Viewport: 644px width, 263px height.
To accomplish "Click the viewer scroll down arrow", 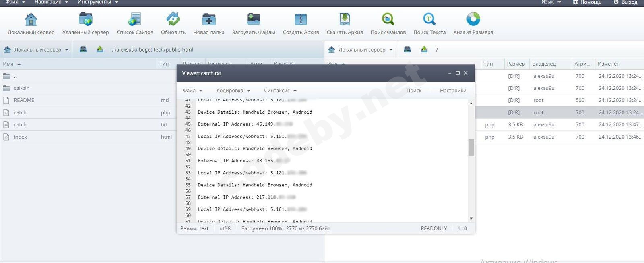I will [x=471, y=218].
